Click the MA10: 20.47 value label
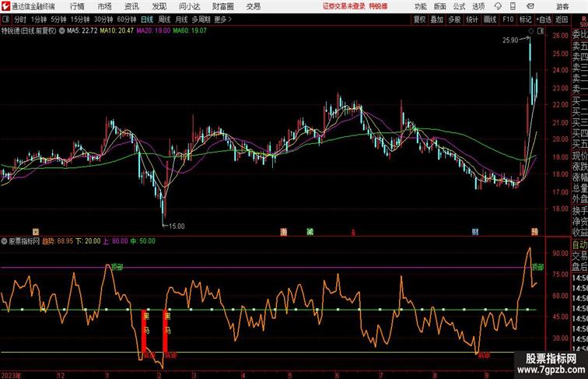The height and width of the screenshot is (379, 588). [x=117, y=31]
